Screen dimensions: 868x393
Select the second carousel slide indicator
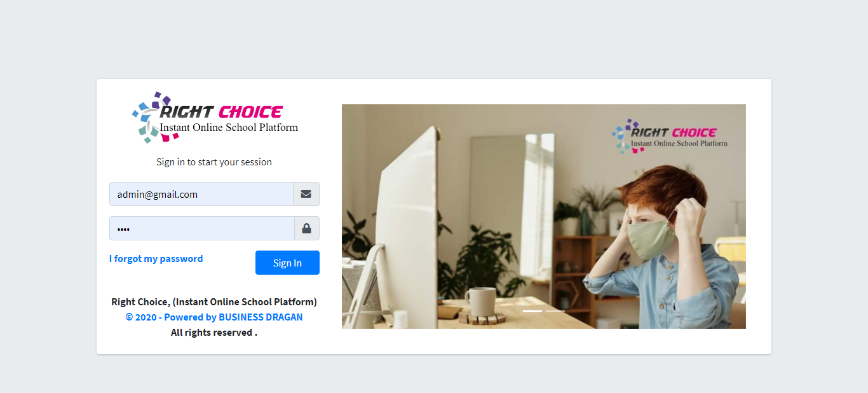(555, 311)
